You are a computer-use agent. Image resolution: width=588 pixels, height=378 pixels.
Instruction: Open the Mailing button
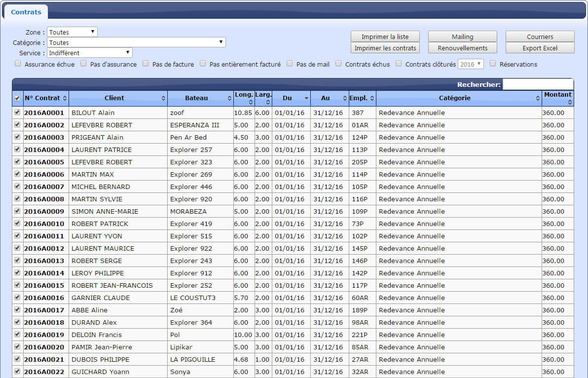(462, 37)
